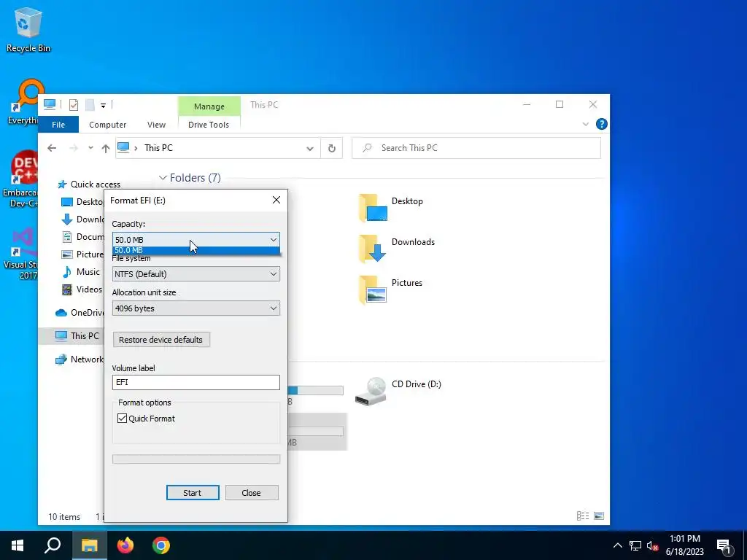This screenshot has height=560, width=747.
Task: Switch to Details view layout icon
Action: 583,516
